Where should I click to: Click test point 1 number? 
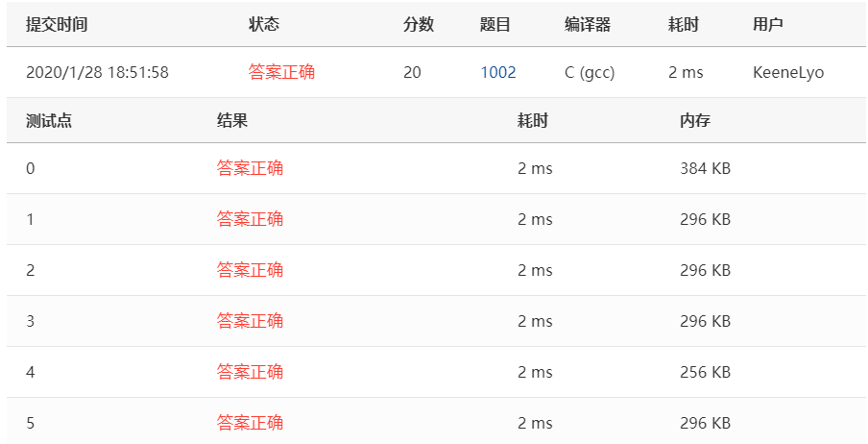(x=31, y=219)
